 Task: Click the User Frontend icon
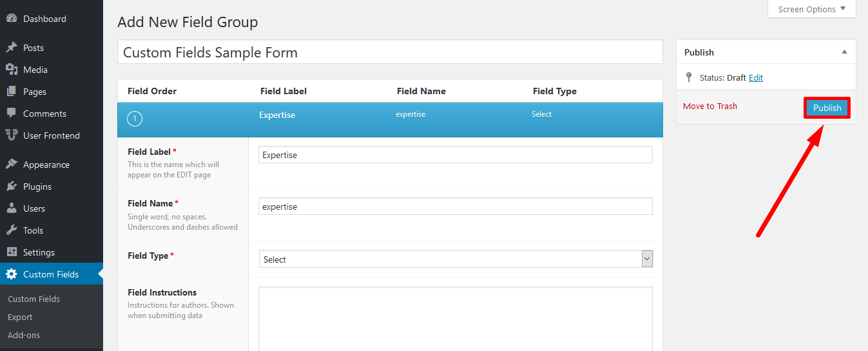point(12,135)
